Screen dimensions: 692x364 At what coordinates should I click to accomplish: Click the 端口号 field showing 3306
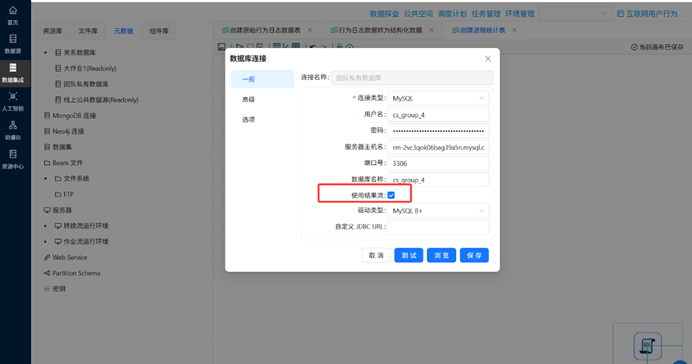point(438,163)
